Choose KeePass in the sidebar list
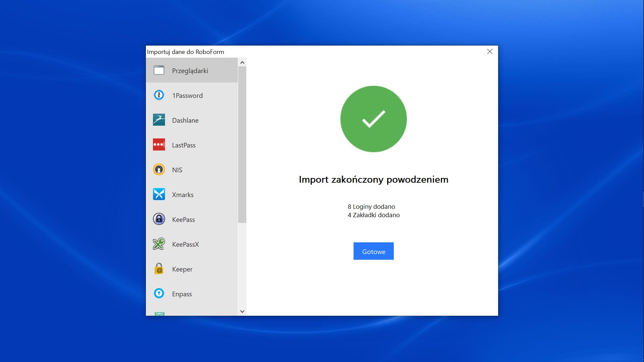This screenshot has width=644, height=362. click(x=183, y=220)
